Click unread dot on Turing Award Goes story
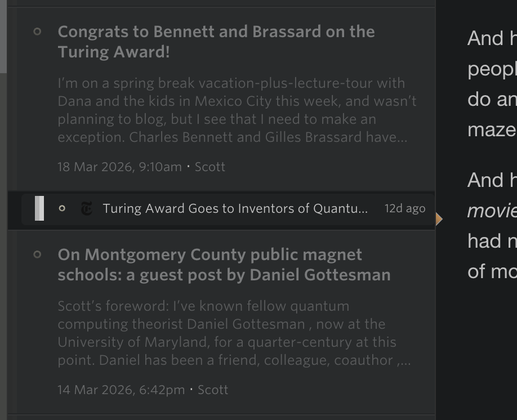This screenshot has height=420, width=517. tap(62, 208)
